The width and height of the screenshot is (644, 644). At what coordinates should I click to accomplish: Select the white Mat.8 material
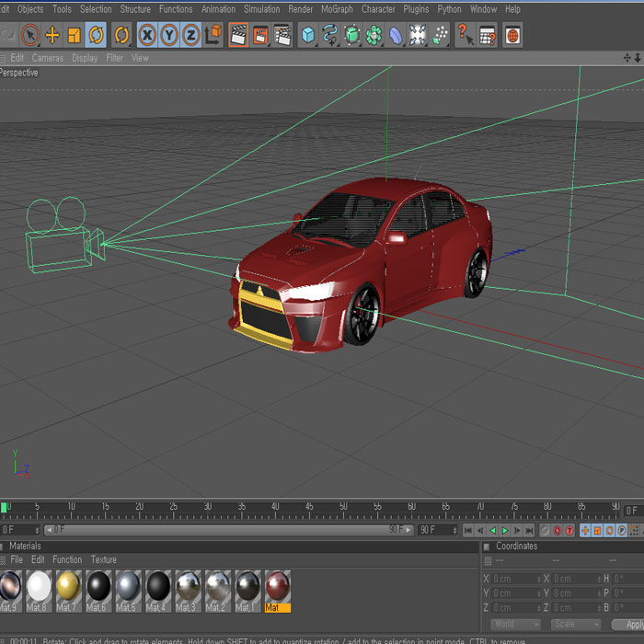[39, 591]
